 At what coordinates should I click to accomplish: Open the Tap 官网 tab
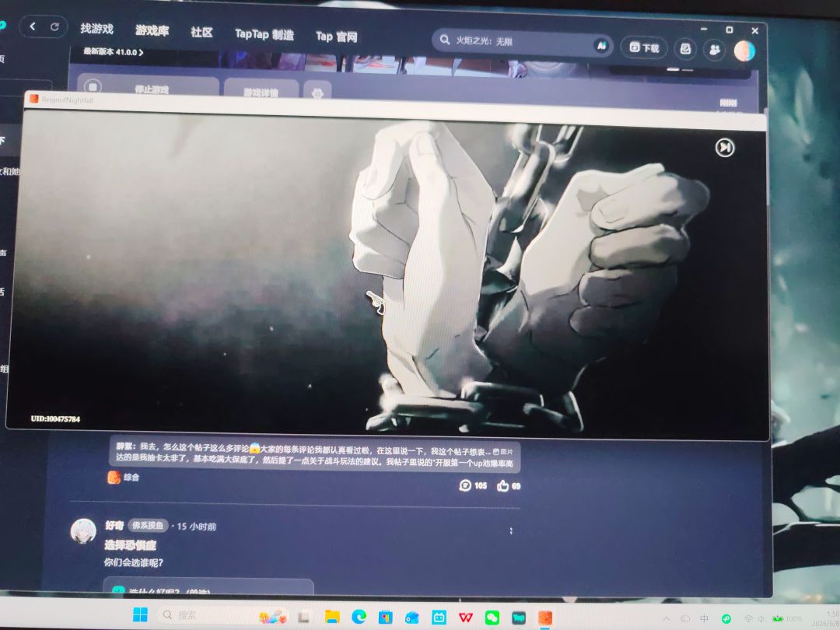337,37
